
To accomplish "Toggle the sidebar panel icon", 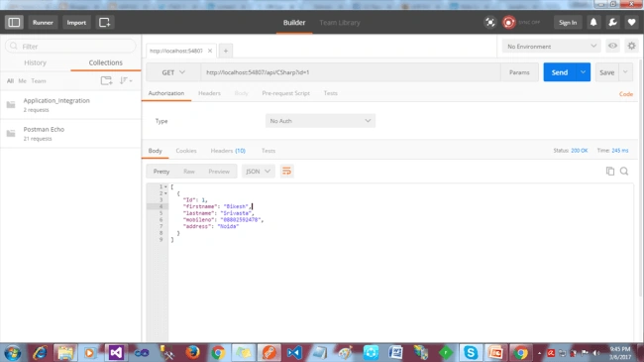I will click(x=14, y=22).
